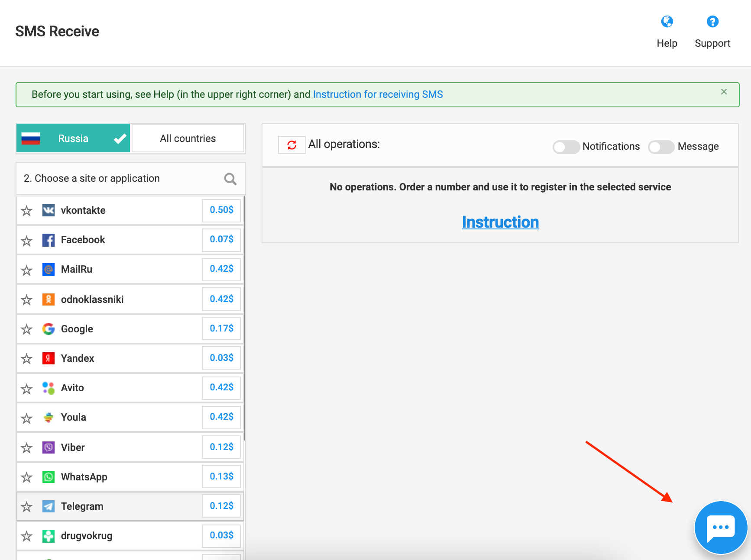Turn on the Message toggle
The height and width of the screenshot is (560, 751).
[661, 147]
